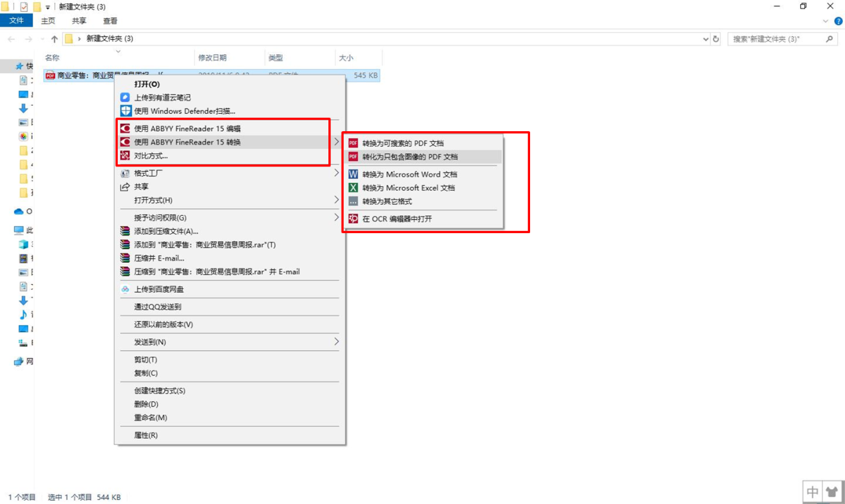Click the 格式工厂 Format Factory icon
This screenshot has width=845, height=504.
pos(125,173)
